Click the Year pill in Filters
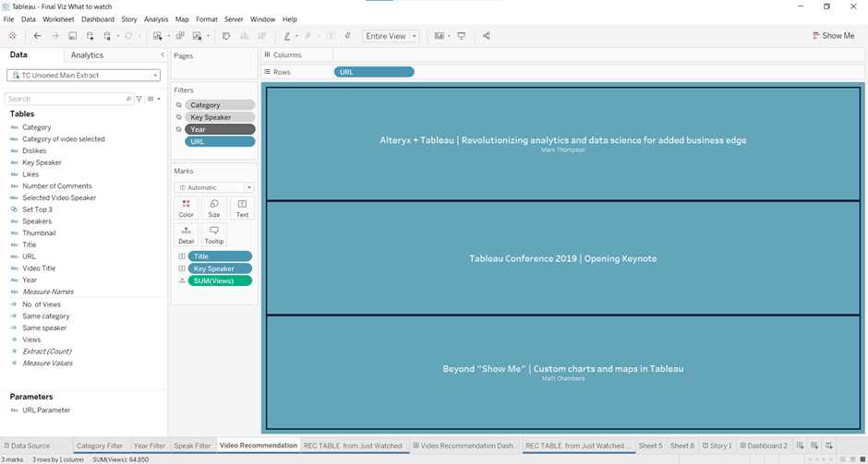The height and width of the screenshot is (464, 868). [x=220, y=129]
